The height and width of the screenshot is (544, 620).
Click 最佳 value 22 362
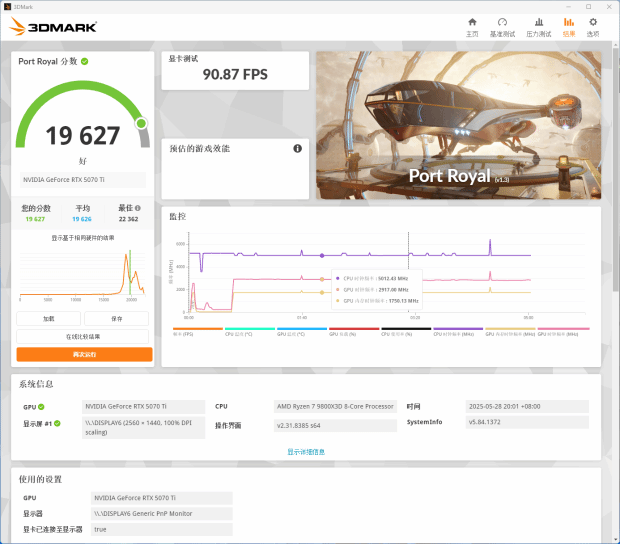coord(129,219)
